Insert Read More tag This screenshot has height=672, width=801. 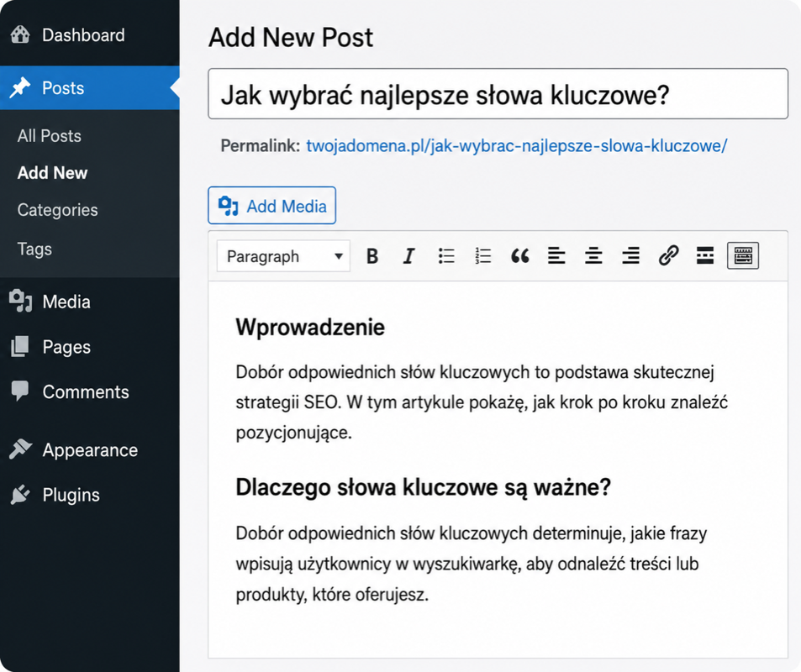pyautogui.click(x=705, y=255)
